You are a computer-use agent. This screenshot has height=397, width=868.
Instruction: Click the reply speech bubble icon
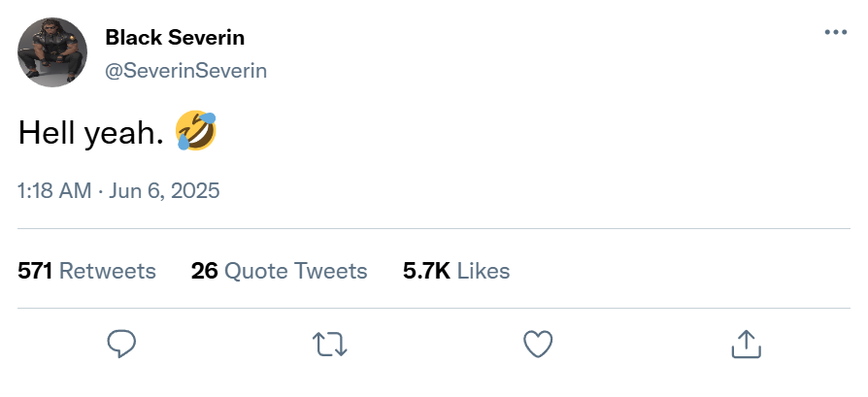pos(120,343)
